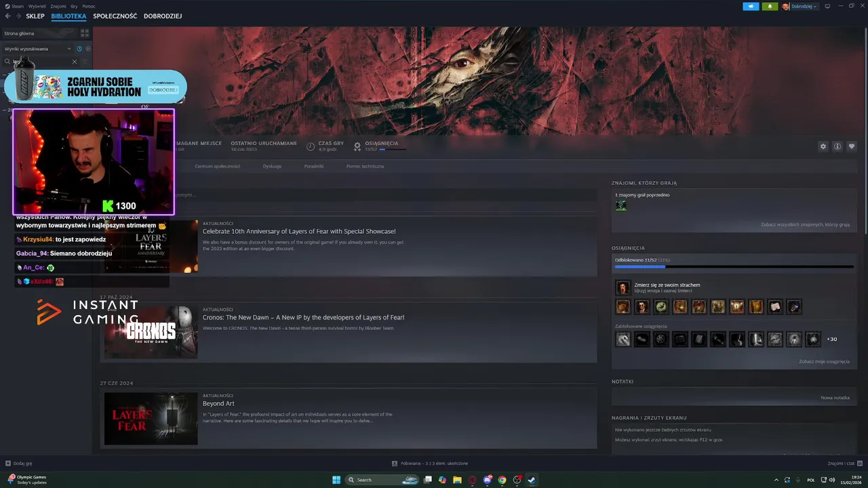The width and height of the screenshot is (868, 488).
Task: Open the 'DOBRODZIEJ' profile tab
Action: pyautogui.click(x=163, y=16)
